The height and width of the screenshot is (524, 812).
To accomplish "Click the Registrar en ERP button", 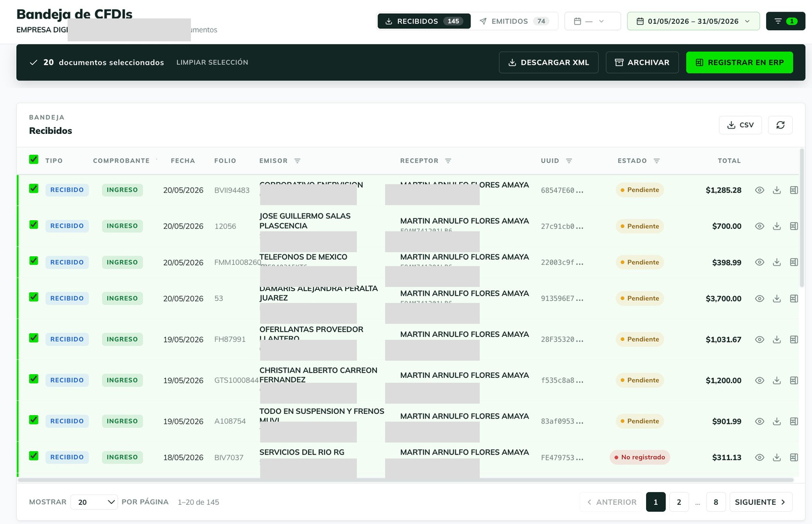I will pyautogui.click(x=739, y=63).
